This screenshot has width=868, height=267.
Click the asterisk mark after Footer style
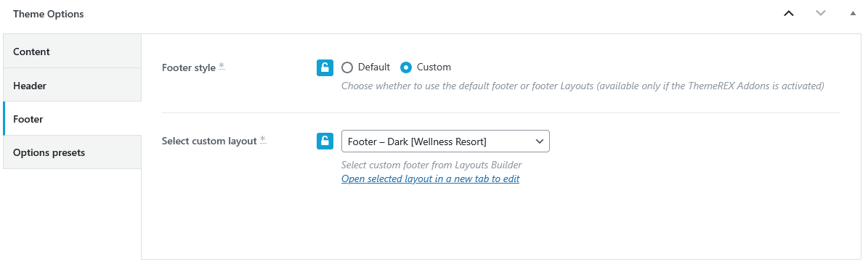[x=222, y=66]
